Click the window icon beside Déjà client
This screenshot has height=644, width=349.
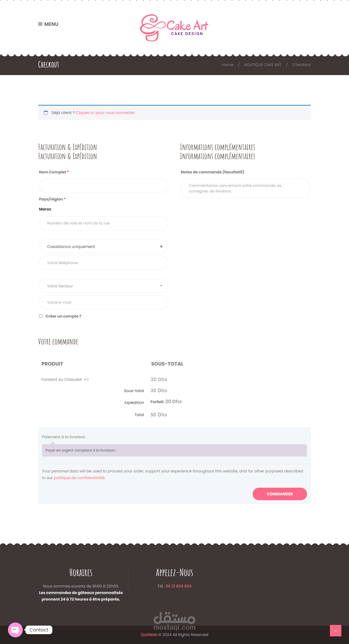pos(46,113)
